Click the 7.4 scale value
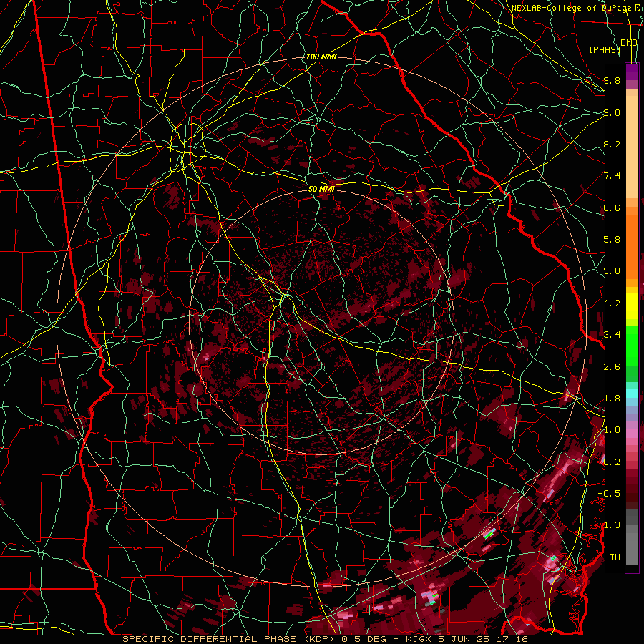 tap(612, 176)
